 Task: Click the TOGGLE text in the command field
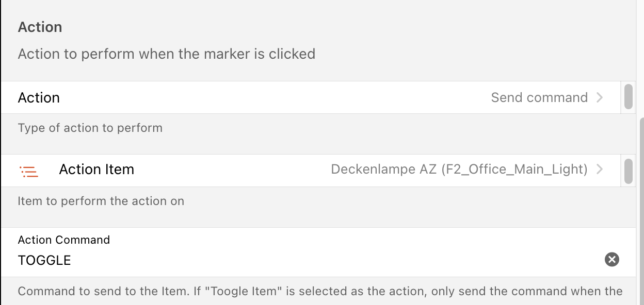pos(44,260)
